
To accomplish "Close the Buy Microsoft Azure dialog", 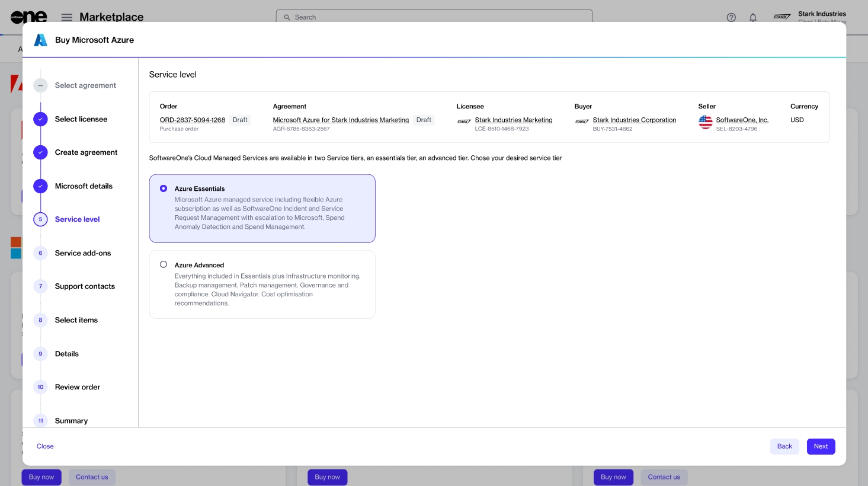I will click(x=45, y=446).
